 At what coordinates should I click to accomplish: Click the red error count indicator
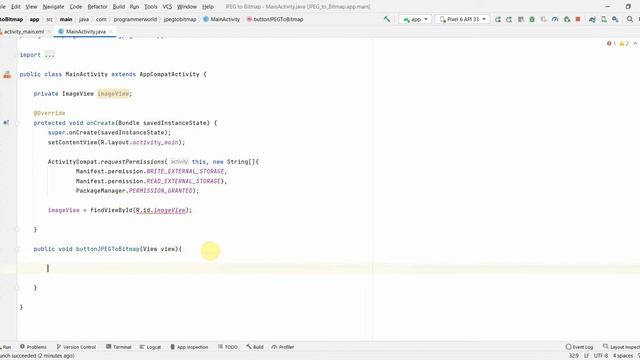611,43
